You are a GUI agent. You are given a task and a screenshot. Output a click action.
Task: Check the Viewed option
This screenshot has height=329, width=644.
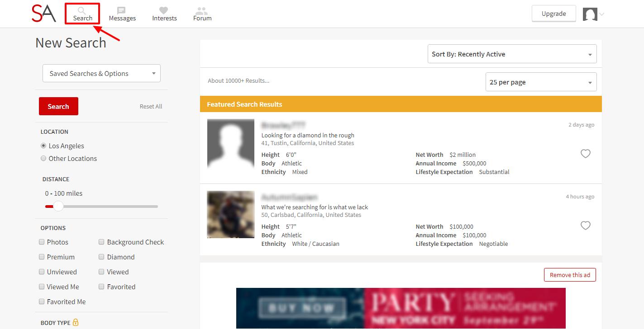[x=101, y=272]
